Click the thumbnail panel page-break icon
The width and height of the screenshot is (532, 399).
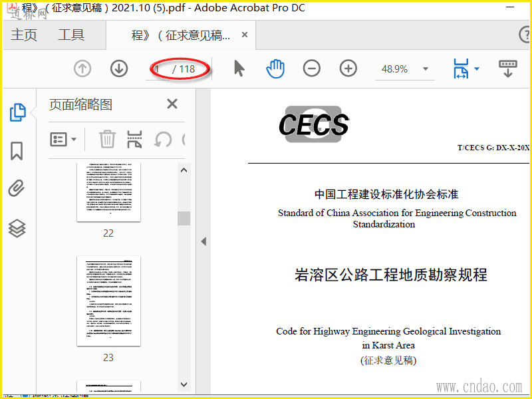point(134,139)
